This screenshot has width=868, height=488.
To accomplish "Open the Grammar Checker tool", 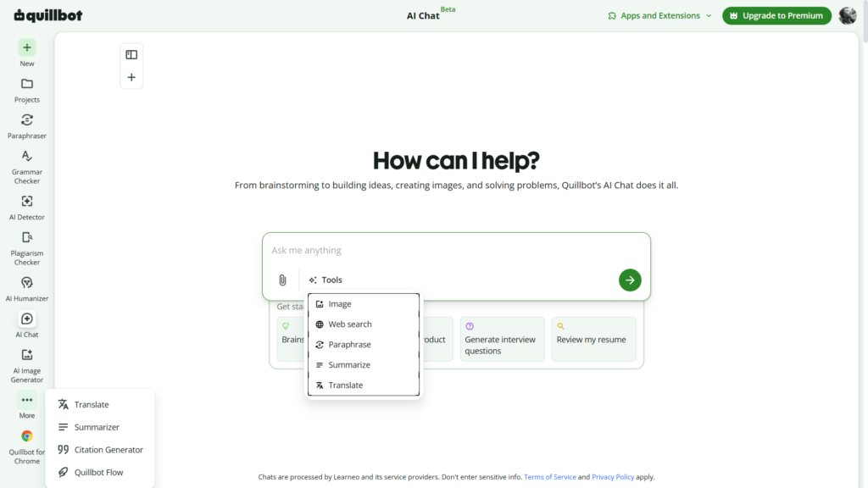I will 26,167.
